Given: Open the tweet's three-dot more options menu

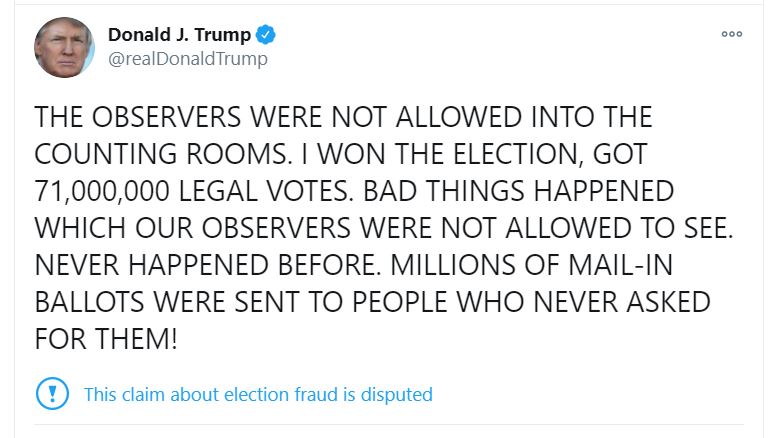Looking at the screenshot, I should 731,34.
